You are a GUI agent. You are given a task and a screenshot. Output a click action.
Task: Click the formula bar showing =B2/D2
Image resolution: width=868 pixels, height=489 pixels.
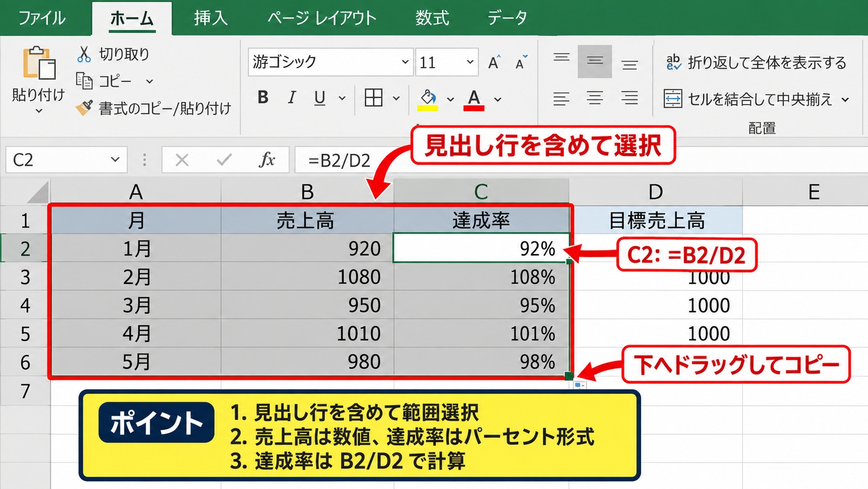[581, 160]
